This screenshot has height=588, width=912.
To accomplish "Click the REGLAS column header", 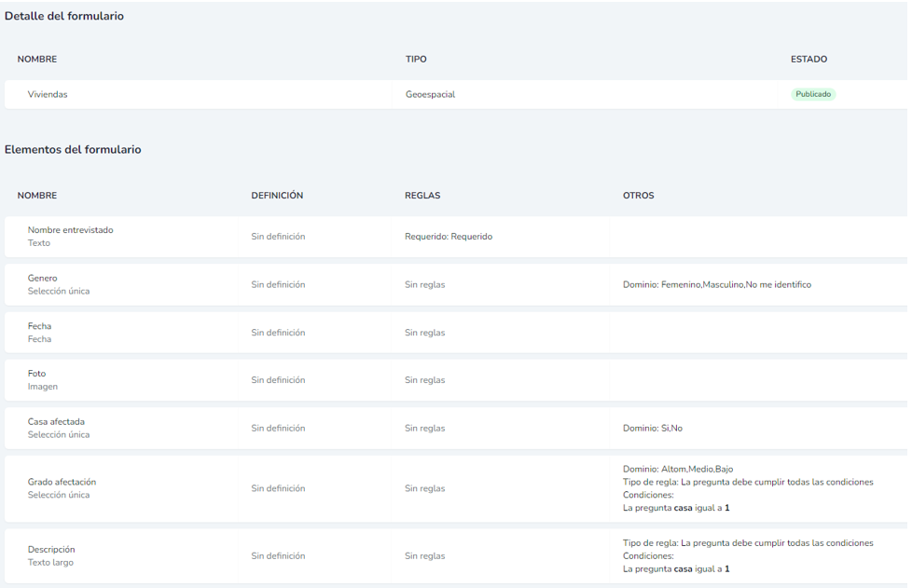I will tap(422, 196).
